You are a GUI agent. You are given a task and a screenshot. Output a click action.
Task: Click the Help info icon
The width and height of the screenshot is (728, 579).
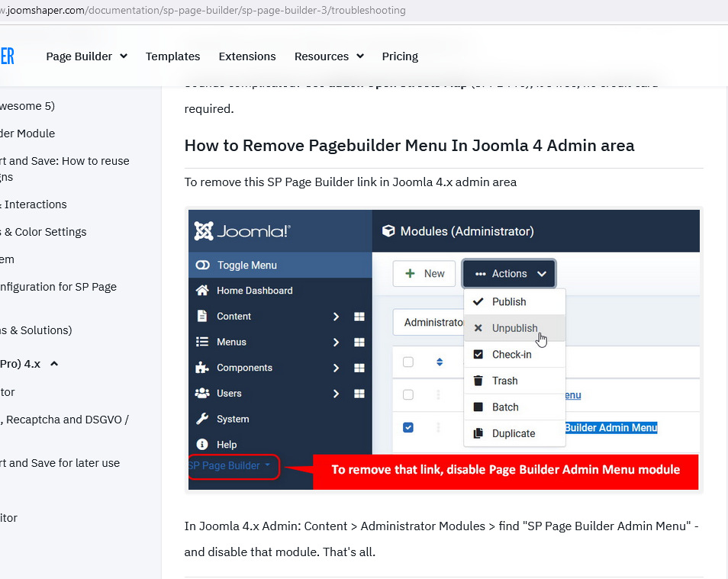(x=202, y=444)
